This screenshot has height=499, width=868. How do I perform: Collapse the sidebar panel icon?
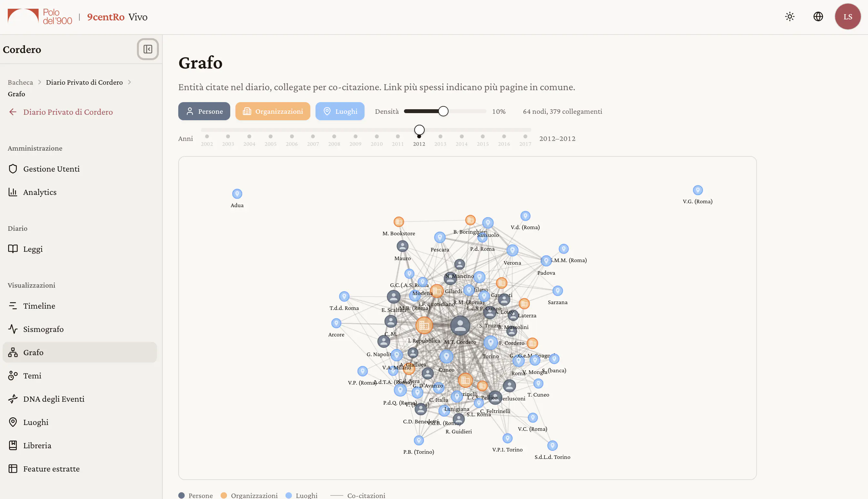tap(148, 49)
